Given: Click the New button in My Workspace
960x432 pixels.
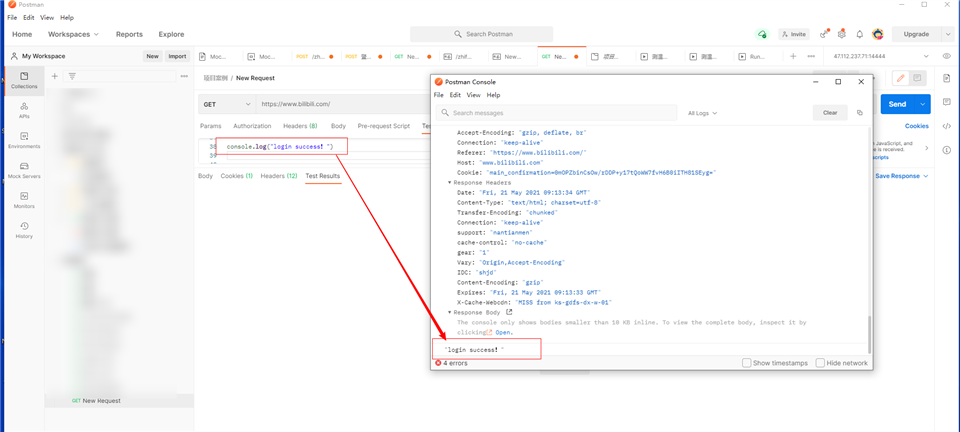Looking at the screenshot, I should [152, 56].
